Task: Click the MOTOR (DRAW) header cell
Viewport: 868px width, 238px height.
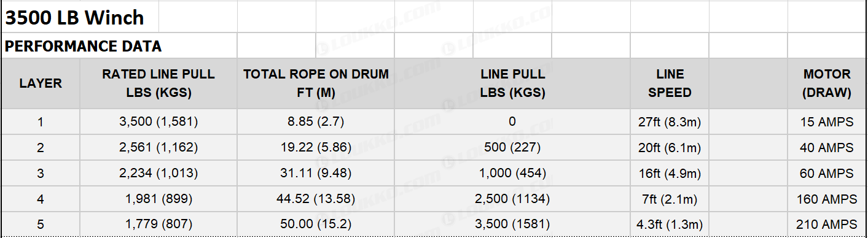Action: coord(827,84)
